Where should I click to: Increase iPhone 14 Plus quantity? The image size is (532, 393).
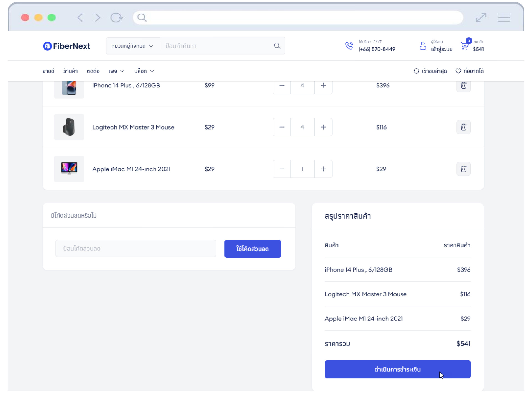[x=323, y=86]
